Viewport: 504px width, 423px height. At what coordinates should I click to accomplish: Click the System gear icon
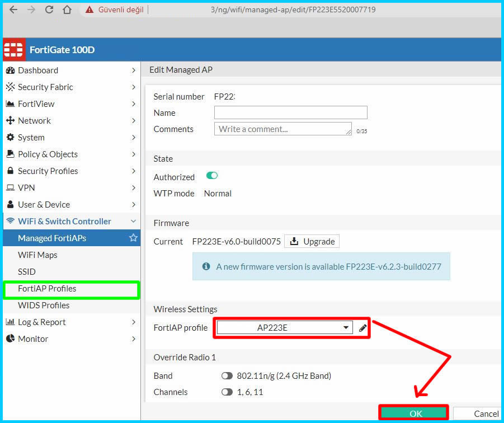click(x=10, y=137)
